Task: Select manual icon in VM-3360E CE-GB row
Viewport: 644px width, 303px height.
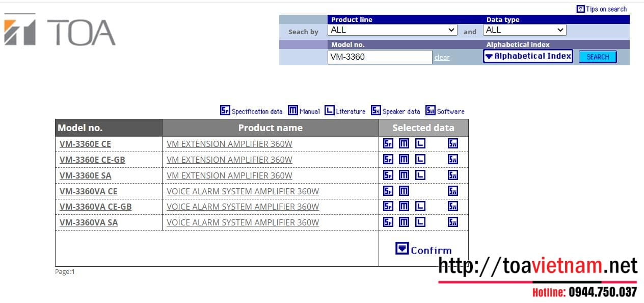Action: 404,160
